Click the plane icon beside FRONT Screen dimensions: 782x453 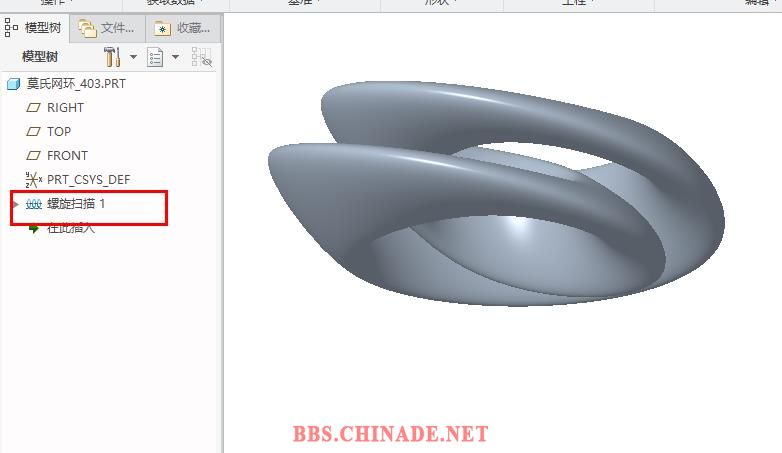(33, 156)
